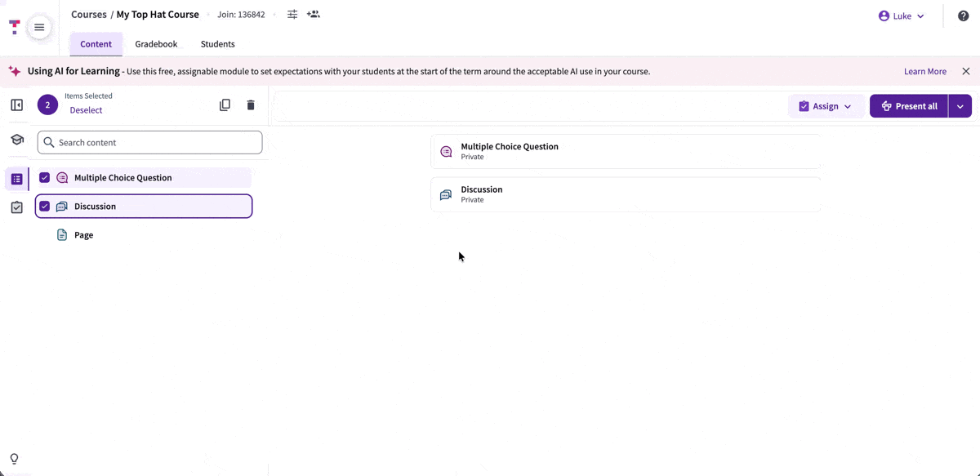Open the Assign dropdown arrow
The image size is (980, 476).
coord(849,105)
